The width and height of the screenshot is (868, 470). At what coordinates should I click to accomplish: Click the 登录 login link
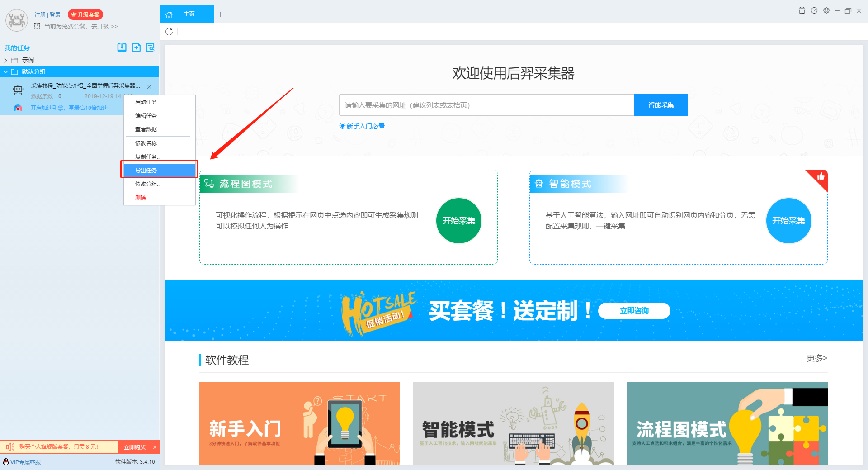pos(55,15)
